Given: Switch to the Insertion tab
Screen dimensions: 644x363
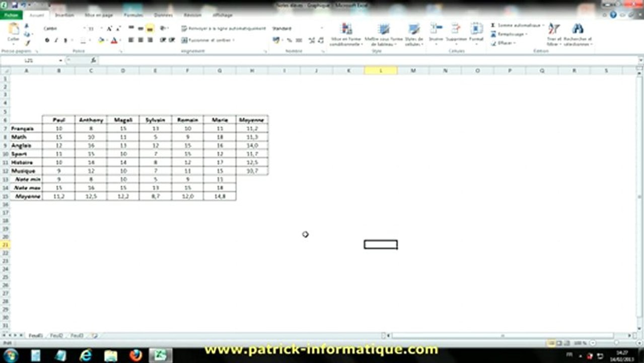Looking at the screenshot, I should pos(64,15).
